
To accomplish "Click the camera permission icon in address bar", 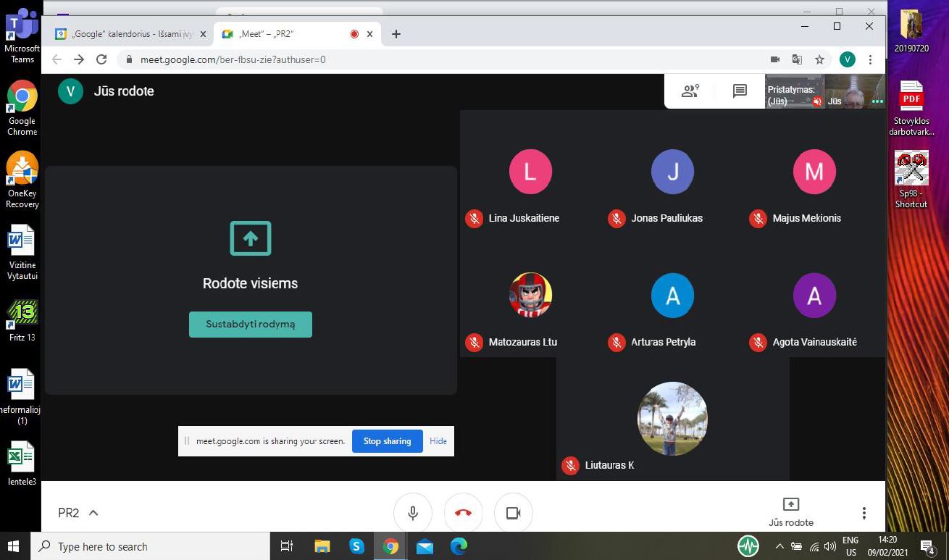I will click(x=774, y=59).
